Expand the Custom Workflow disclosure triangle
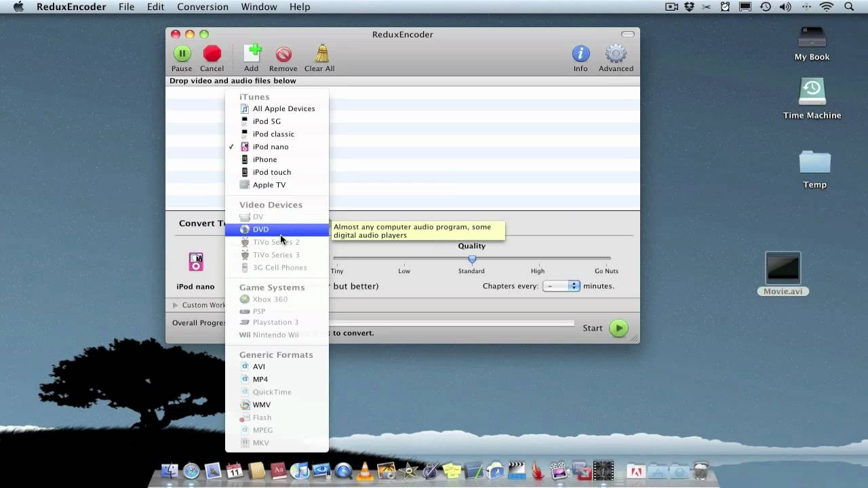 [x=175, y=305]
